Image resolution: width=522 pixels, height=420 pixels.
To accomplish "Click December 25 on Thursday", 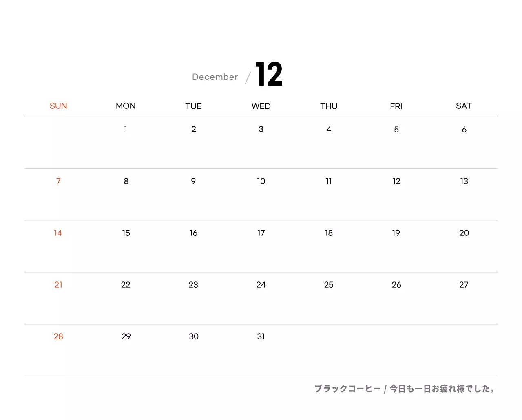I will (x=329, y=285).
